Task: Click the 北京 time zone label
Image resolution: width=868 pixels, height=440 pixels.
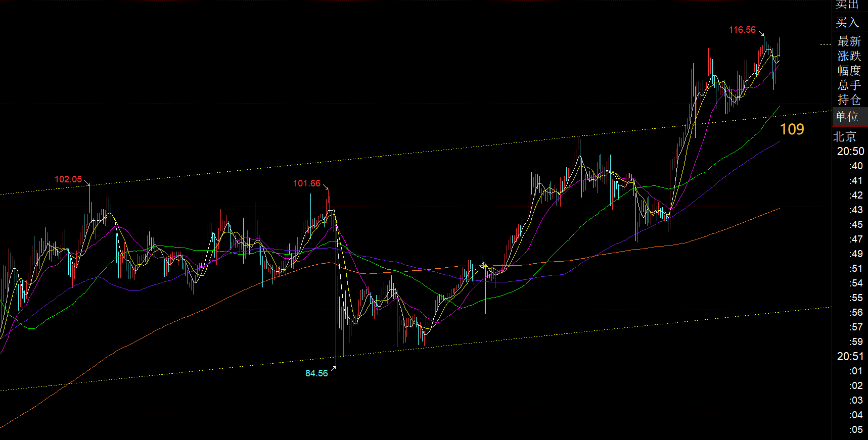Action: [845, 136]
